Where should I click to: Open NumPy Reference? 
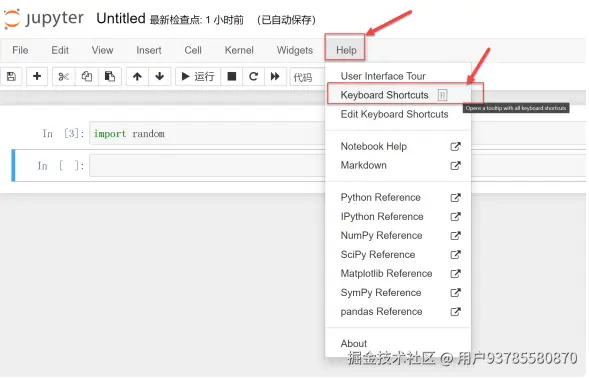[398, 236]
